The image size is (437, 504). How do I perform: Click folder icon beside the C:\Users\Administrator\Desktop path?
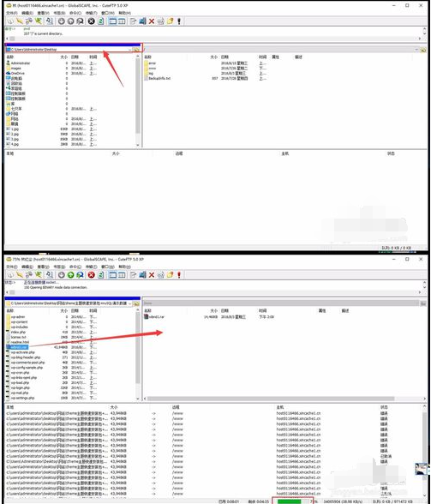click(x=136, y=50)
